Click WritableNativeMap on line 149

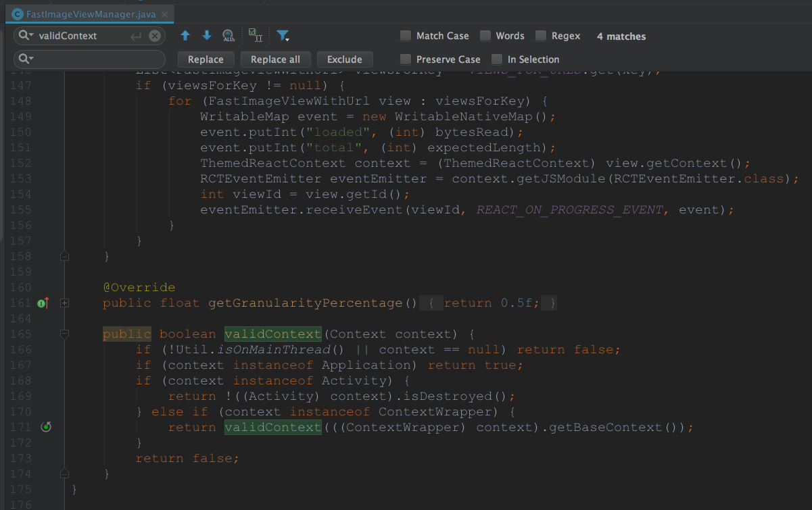click(x=464, y=117)
